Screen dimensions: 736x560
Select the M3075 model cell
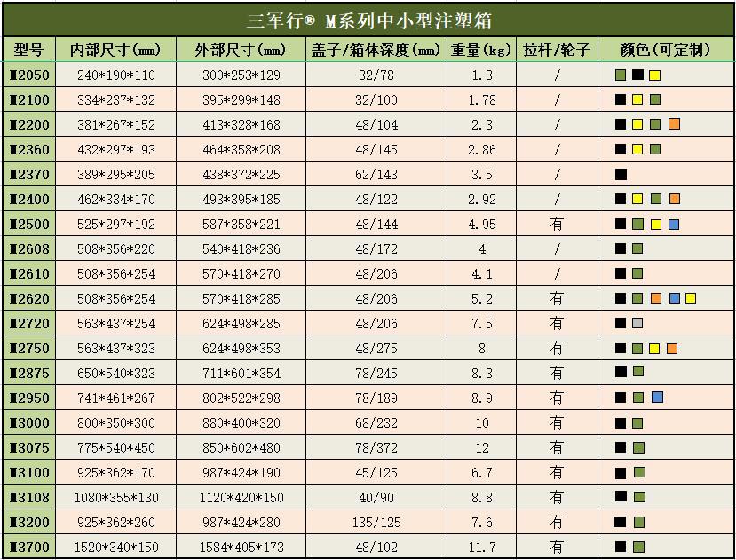tap(29, 448)
